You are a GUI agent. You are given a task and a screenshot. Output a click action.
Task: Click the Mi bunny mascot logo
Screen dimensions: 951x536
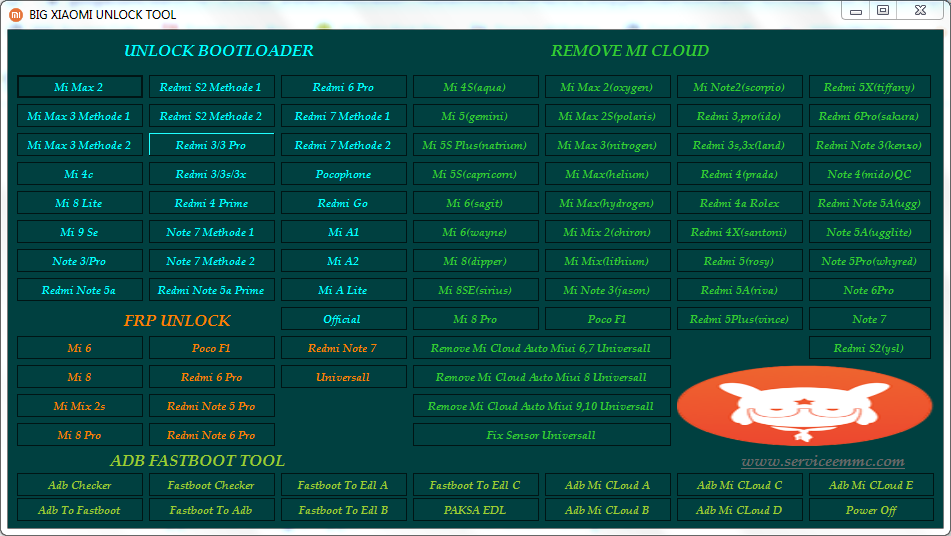[804, 406]
